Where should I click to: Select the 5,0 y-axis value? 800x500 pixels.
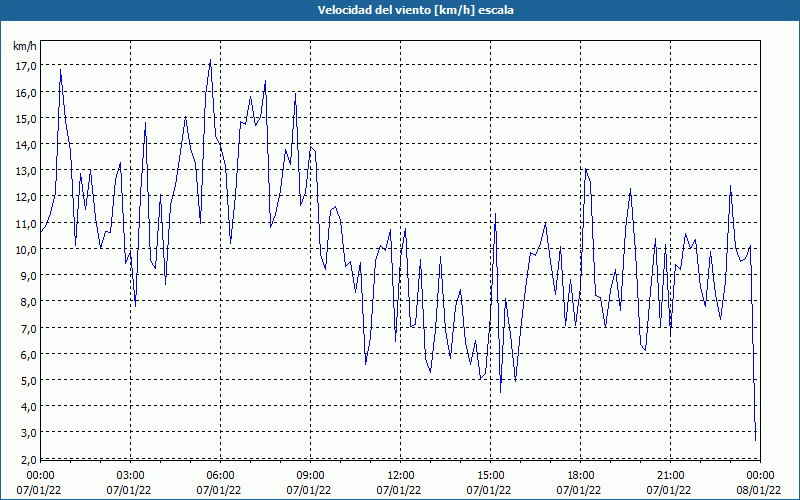coord(28,381)
